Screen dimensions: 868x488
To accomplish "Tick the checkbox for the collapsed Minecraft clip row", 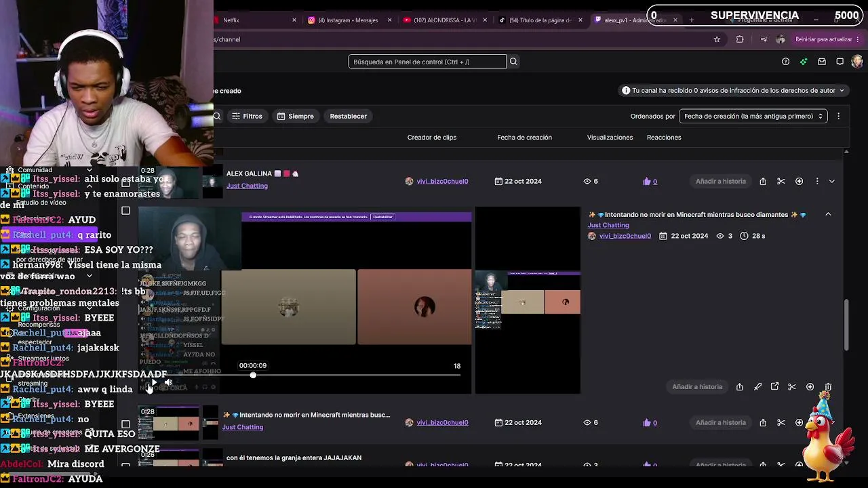I will click(x=125, y=424).
